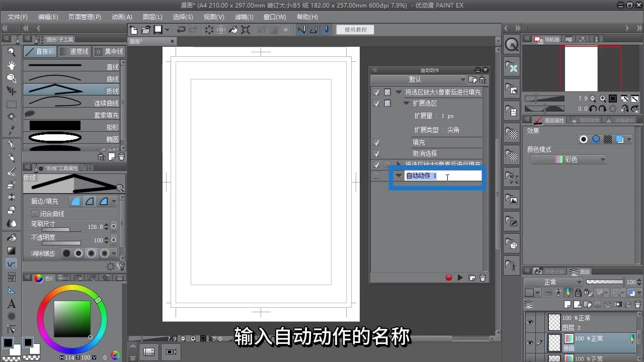Viewport: 644px width, 362px height.
Task: Choose the 矩形 sub tool
Action: pos(72,126)
